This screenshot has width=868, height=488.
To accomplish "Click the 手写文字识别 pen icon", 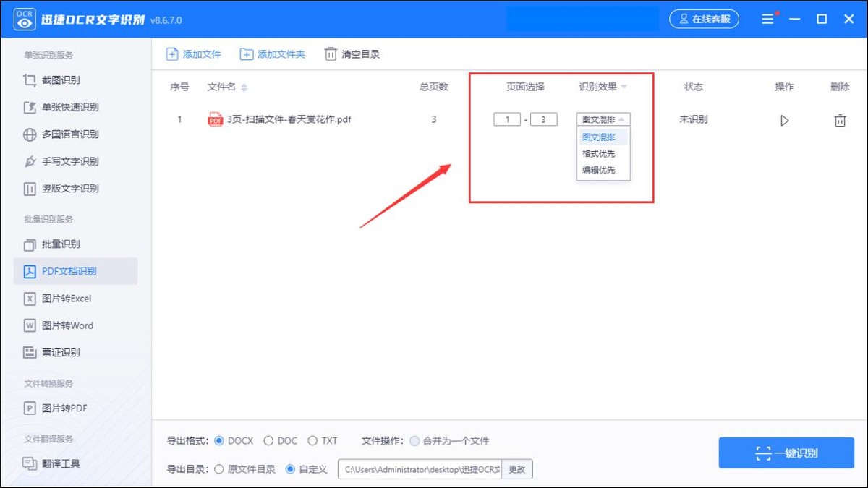I will pyautogui.click(x=30, y=162).
